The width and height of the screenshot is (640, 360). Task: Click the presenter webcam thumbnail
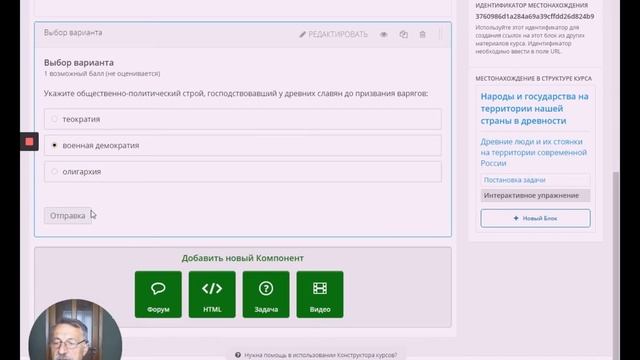pos(75,330)
